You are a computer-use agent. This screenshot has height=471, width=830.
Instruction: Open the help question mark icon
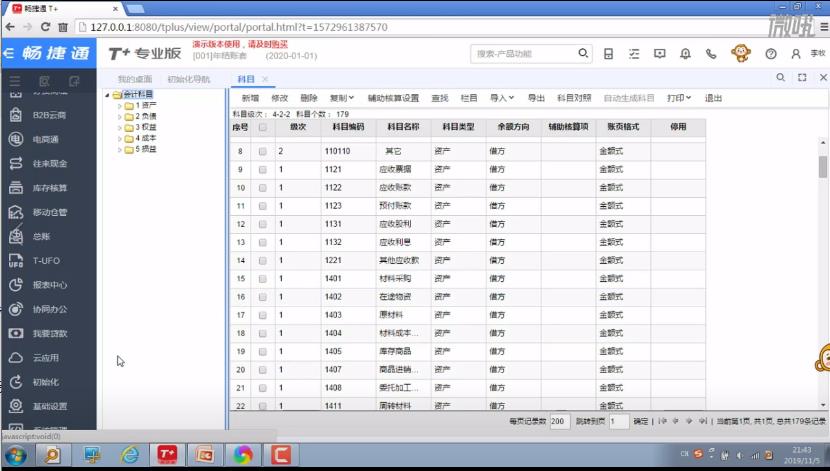click(771, 53)
